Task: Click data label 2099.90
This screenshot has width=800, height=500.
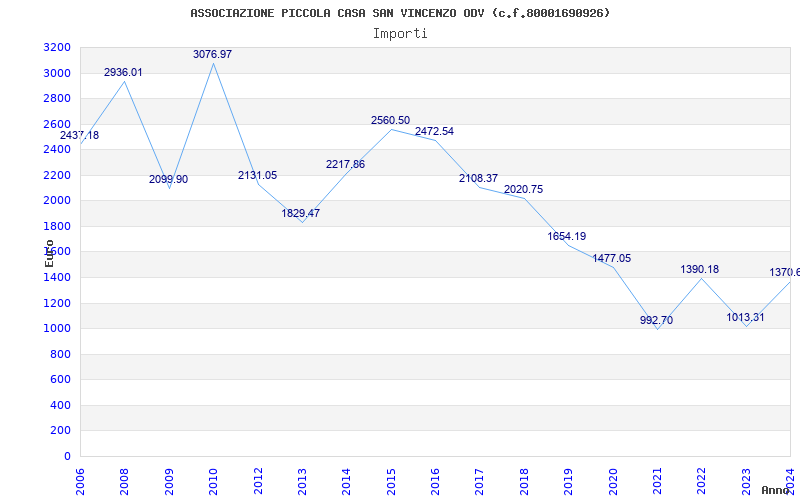Action: pyautogui.click(x=168, y=180)
